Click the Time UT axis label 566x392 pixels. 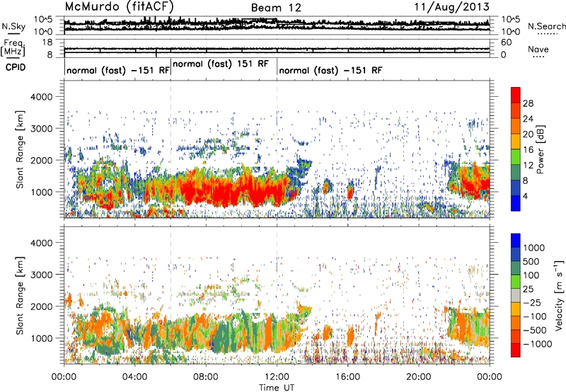coord(277,387)
